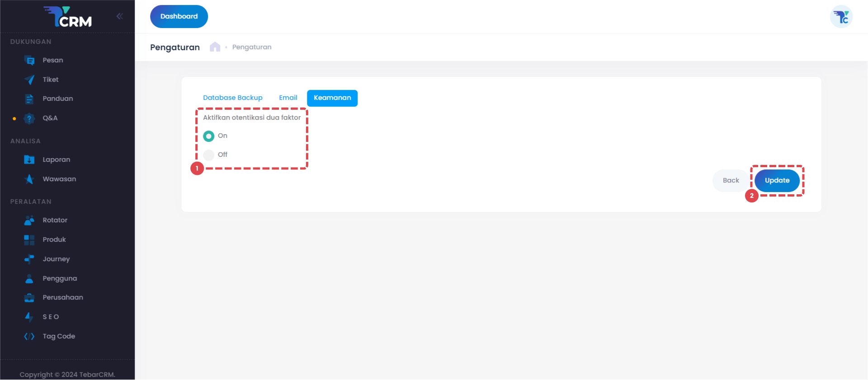Click the Tag Code brackets icon
The height and width of the screenshot is (380, 868).
tap(29, 337)
